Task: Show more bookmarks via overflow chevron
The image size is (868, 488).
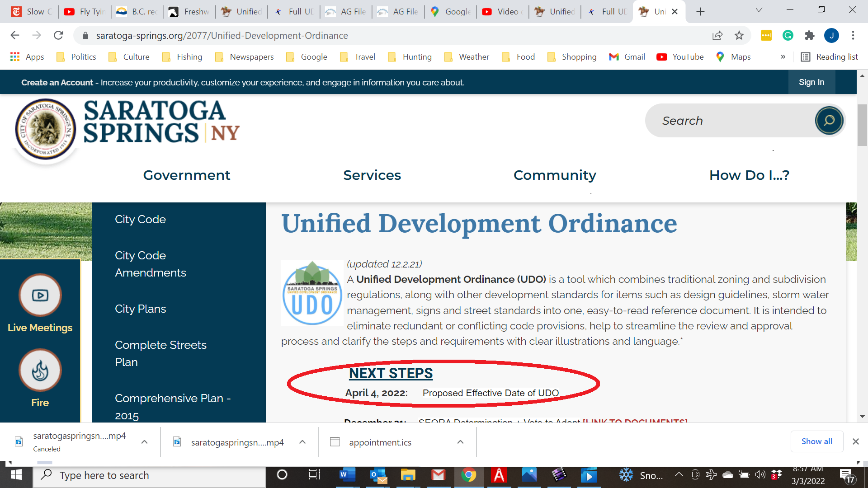Action: [x=783, y=57]
